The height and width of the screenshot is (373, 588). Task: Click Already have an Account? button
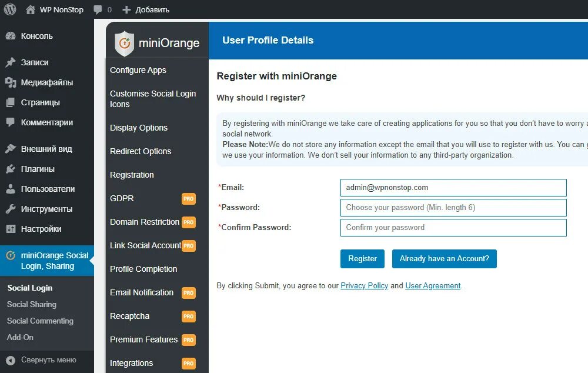coord(445,259)
